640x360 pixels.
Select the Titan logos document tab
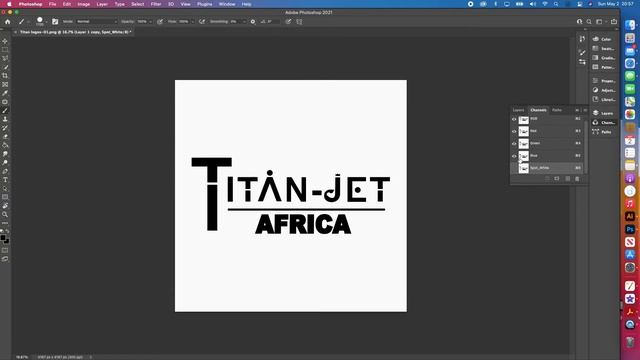(x=74, y=32)
